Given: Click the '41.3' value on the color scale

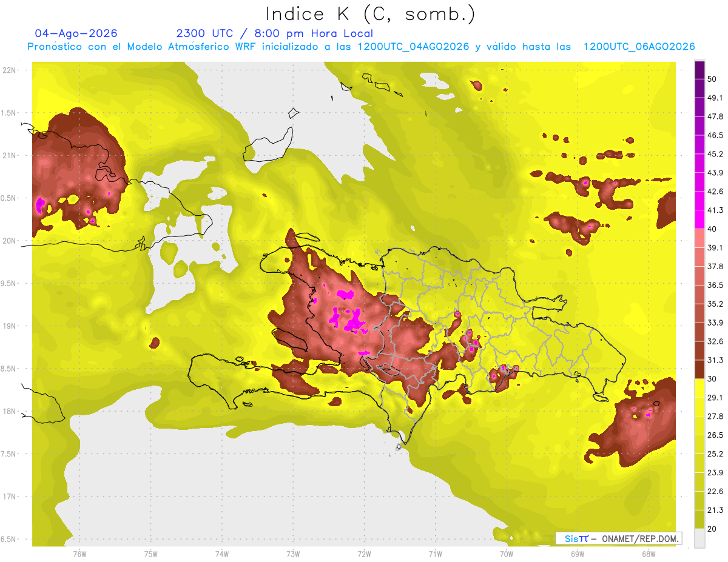Looking at the screenshot, I should tap(715, 210).
